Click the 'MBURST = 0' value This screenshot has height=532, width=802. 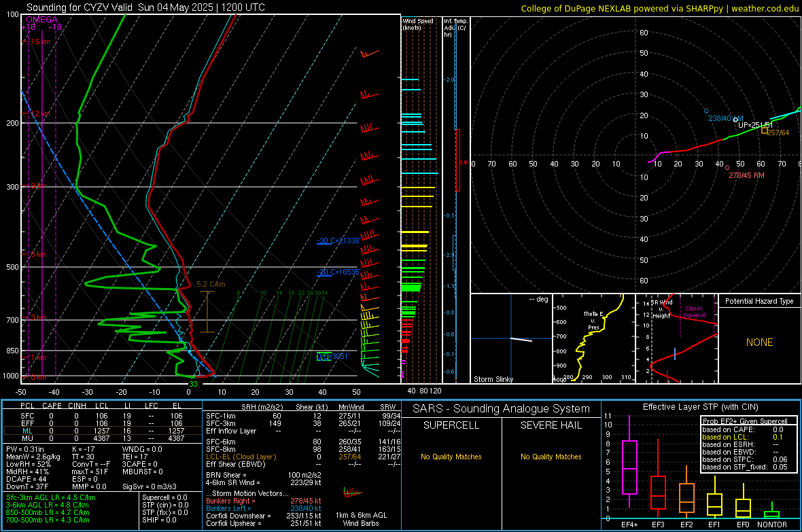(x=143, y=472)
